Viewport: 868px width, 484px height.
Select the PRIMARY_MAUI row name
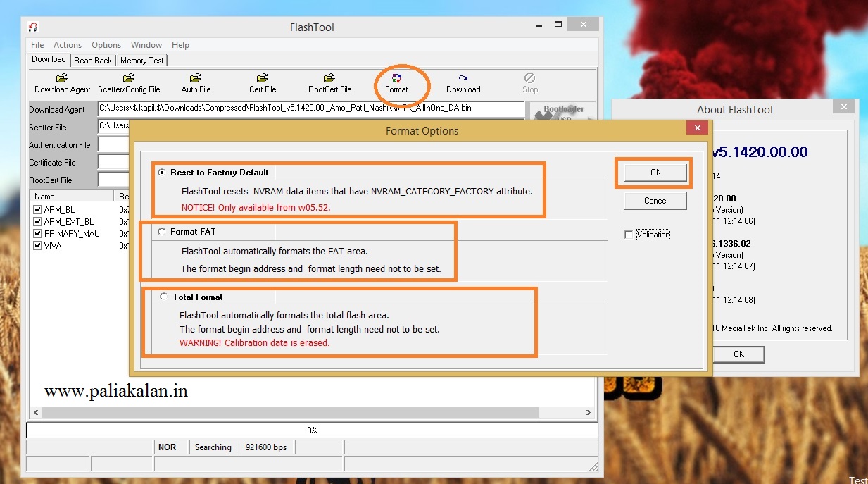click(x=73, y=234)
